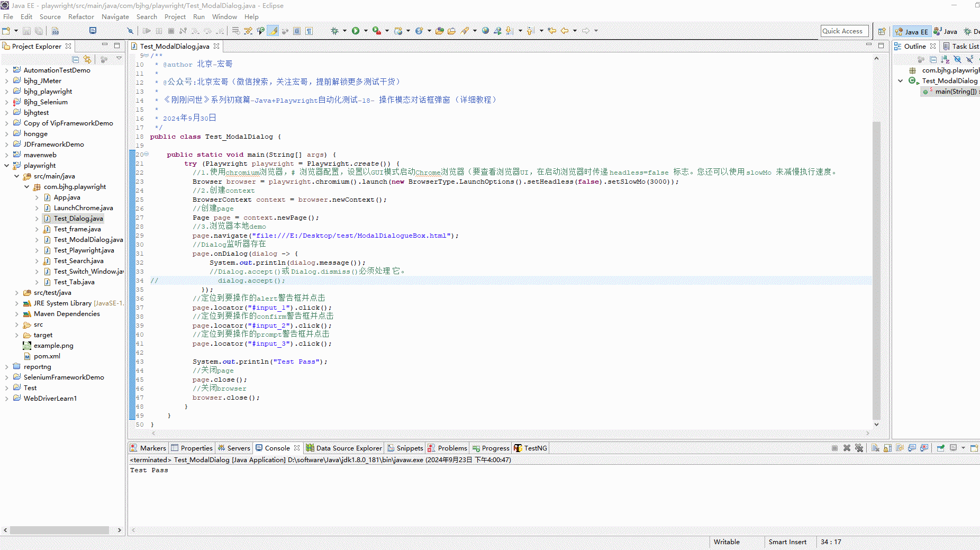Toggle Sort alphabetically in Outline toolbar
The width and height of the screenshot is (980, 550).
(x=945, y=59)
